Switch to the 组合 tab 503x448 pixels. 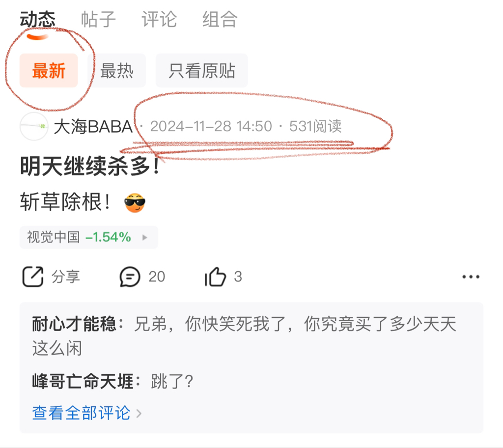[x=220, y=19]
